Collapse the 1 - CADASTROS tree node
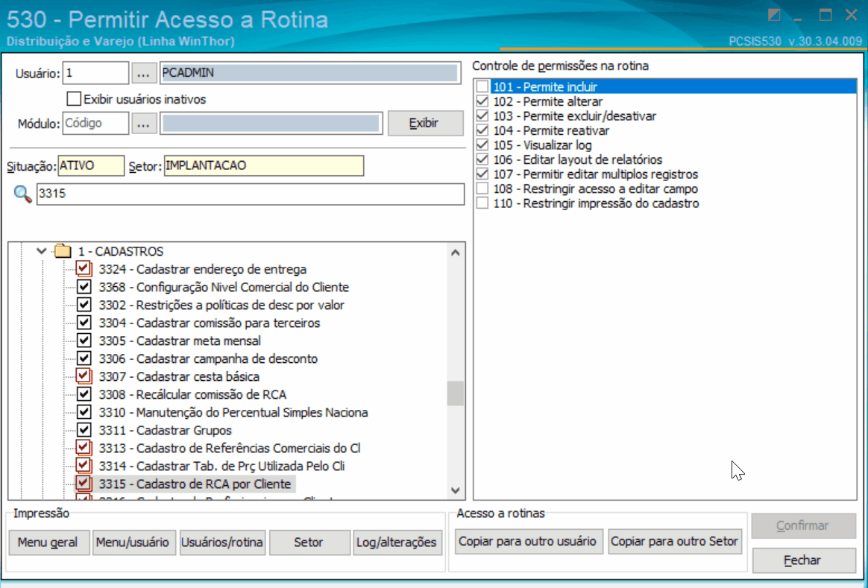The height and width of the screenshot is (588, 868). (x=41, y=252)
